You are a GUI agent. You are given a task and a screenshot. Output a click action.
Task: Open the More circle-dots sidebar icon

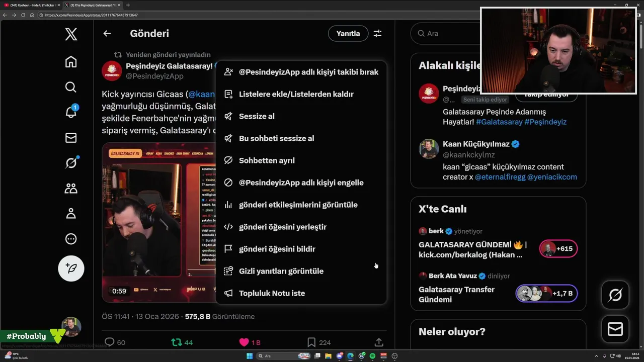point(71,239)
